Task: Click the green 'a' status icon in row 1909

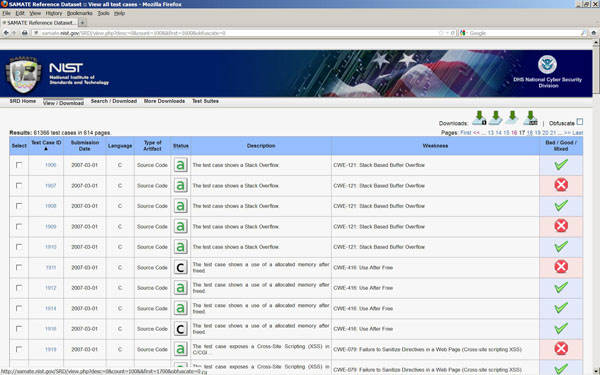Action: tap(181, 227)
